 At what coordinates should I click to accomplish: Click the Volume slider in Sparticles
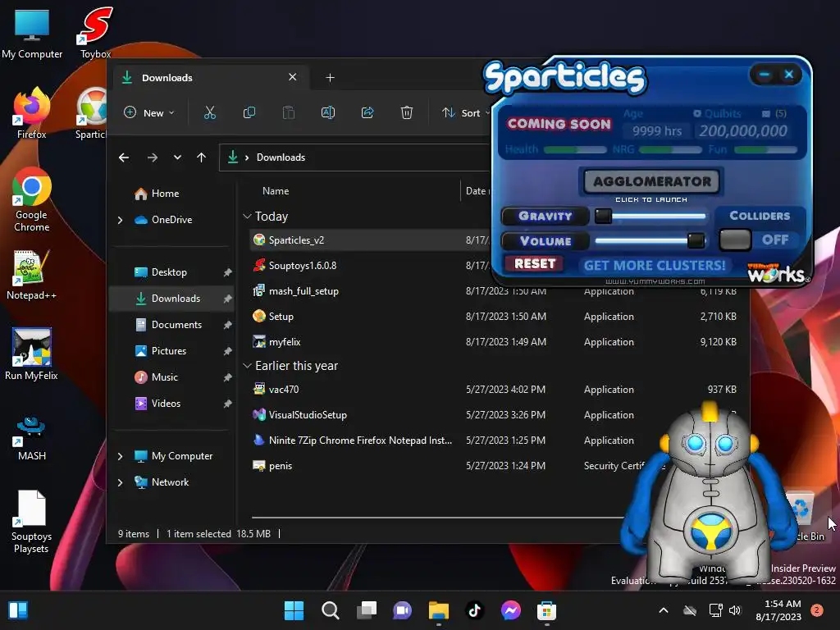650,240
